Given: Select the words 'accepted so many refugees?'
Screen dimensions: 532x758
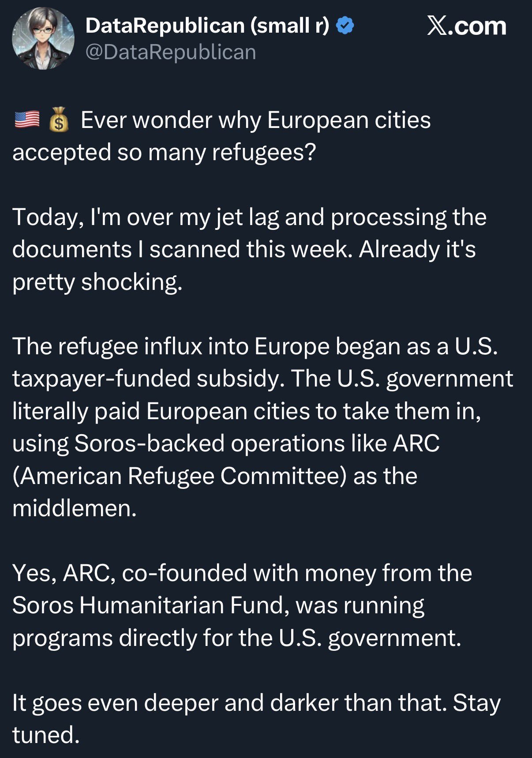Looking at the screenshot, I should coord(164,152).
